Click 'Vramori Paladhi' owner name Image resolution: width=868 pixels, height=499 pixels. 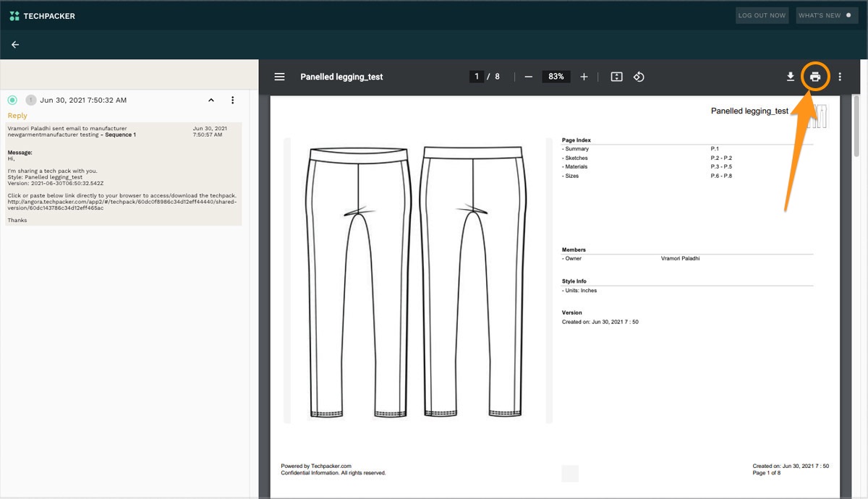[x=680, y=258]
